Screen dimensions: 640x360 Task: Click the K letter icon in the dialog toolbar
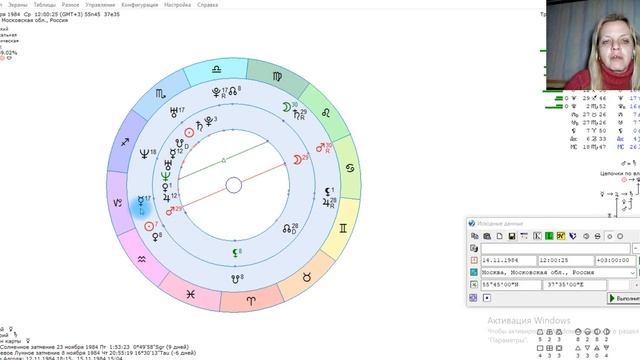click(x=537, y=236)
